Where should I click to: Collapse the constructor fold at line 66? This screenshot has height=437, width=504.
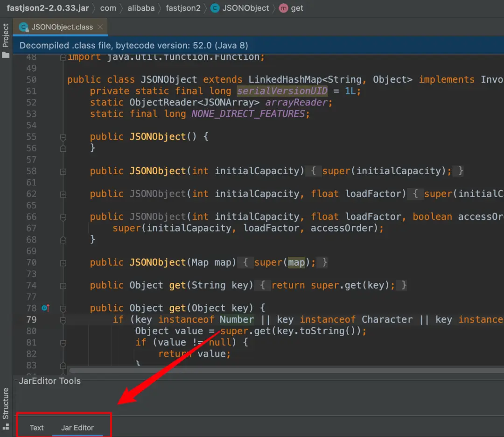tap(63, 218)
